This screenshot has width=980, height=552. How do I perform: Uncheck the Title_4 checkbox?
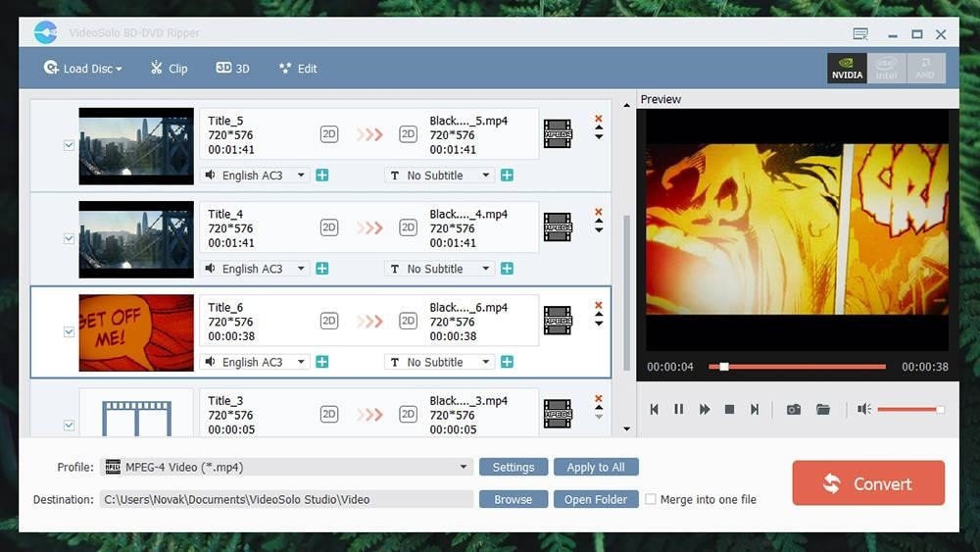[69, 238]
